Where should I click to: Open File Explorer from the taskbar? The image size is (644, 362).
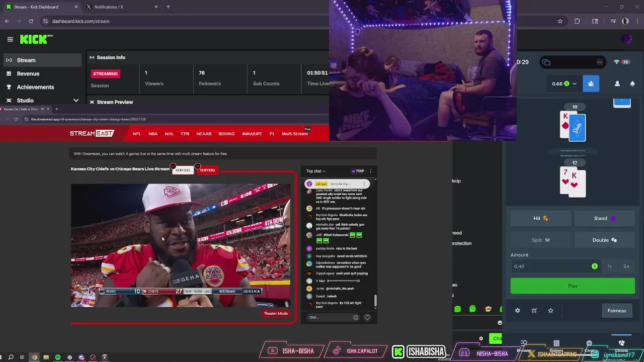point(46,357)
